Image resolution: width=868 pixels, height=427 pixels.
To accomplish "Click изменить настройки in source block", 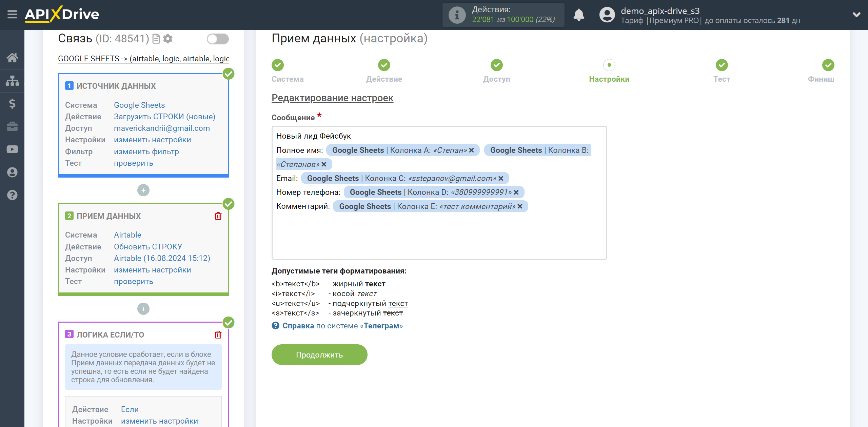I will pyautogui.click(x=152, y=140).
